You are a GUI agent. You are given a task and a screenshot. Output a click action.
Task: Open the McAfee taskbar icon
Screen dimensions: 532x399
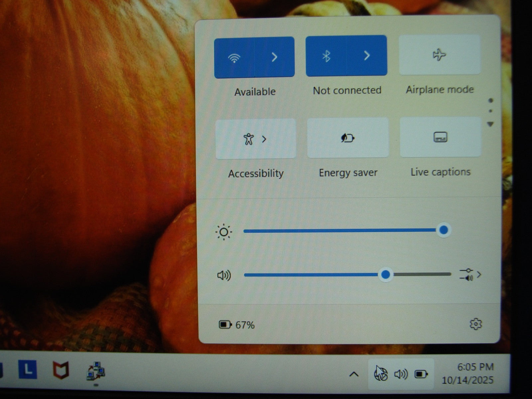tap(61, 370)
